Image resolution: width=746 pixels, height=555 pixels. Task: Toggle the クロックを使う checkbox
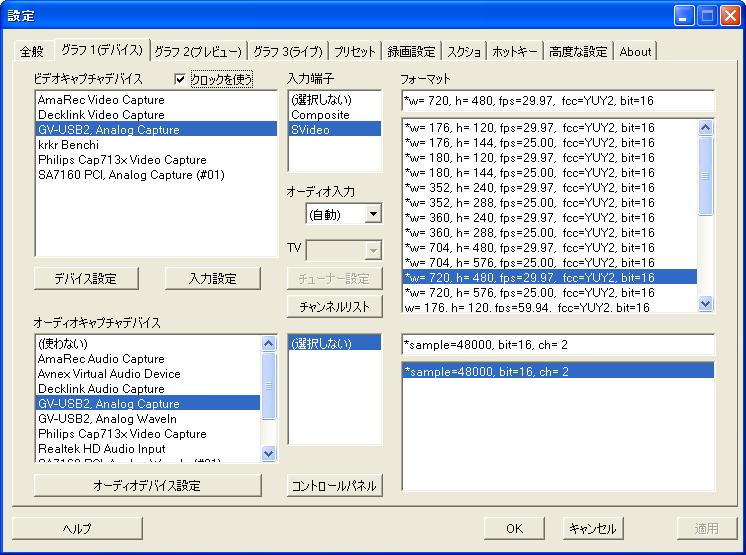180,79
